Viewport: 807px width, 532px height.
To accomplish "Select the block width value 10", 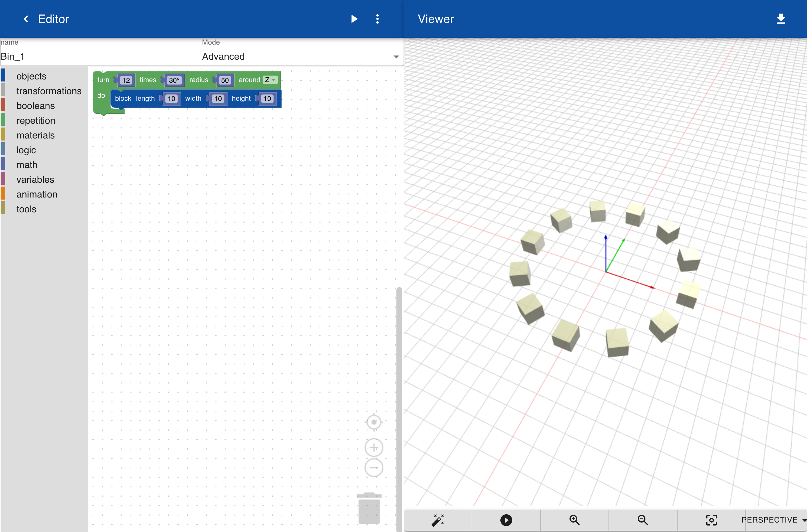I will pos(218,98).
